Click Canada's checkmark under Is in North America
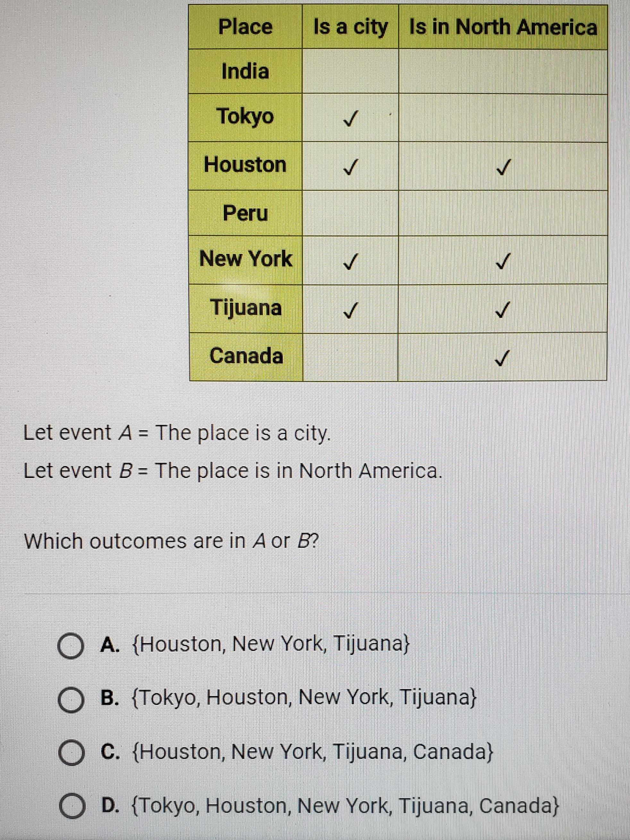Screen dimensions: 630x840 (x=502, y=358)
